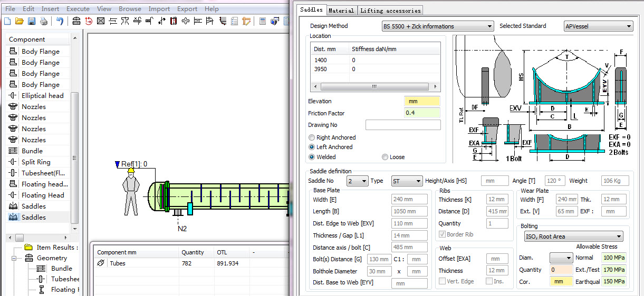Screen dimensions: 644x296
Task: Click the Tubes row icon in table
Action: pos(101,263)
